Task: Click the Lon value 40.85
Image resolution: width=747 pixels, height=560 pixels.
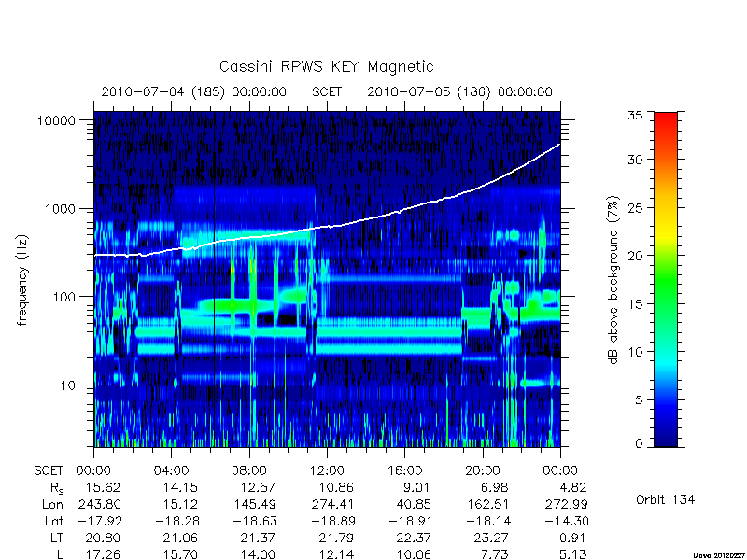Action: (x=414, y=504)
